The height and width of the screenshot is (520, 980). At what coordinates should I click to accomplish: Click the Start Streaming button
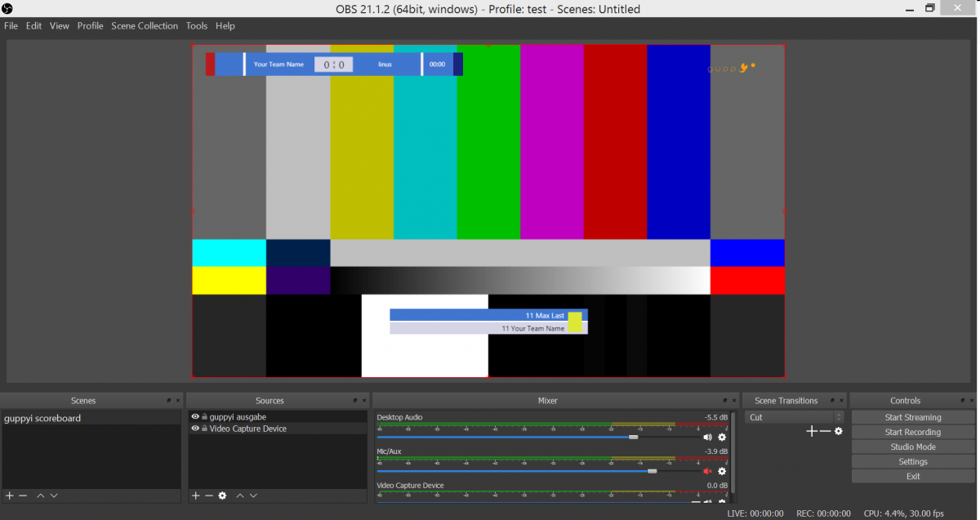pos(912,416)
